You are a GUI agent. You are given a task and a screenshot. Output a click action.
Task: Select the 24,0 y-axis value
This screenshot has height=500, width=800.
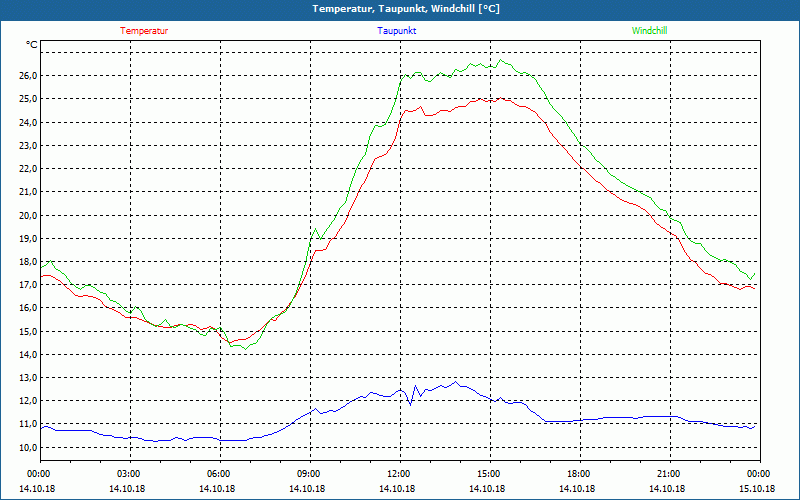[x=28, y=122]
